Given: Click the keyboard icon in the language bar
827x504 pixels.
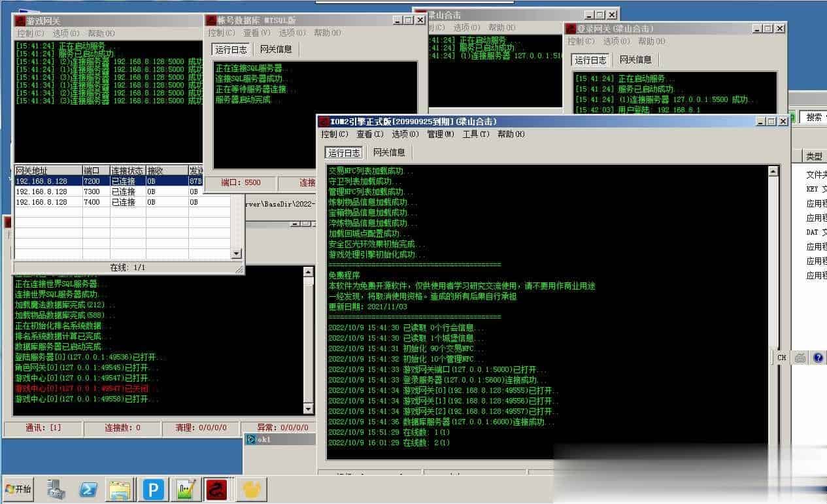Looking at the screenshot, I should point(800,358).
